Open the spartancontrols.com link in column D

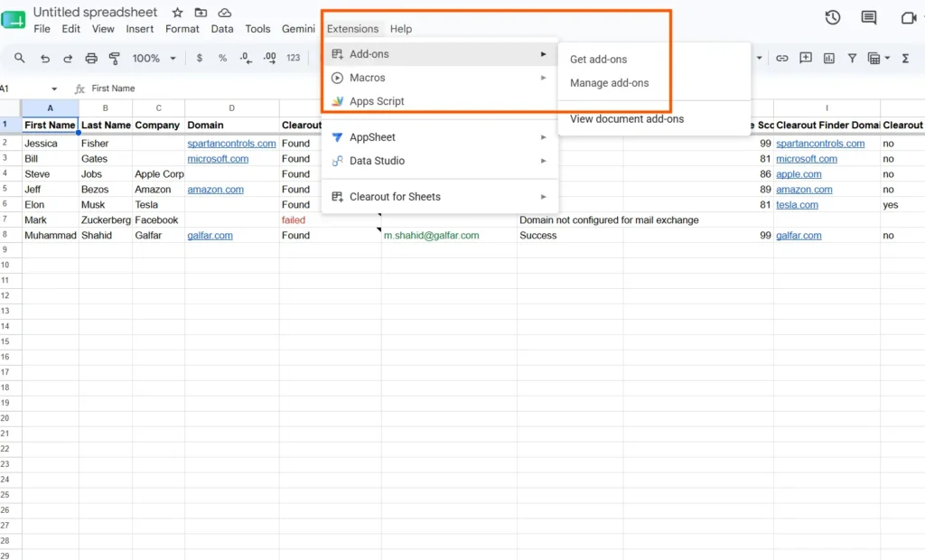point(231,144)
